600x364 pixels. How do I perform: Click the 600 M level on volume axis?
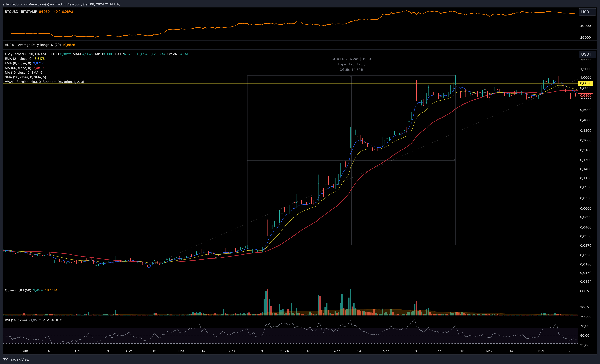(x=585, y=291)
